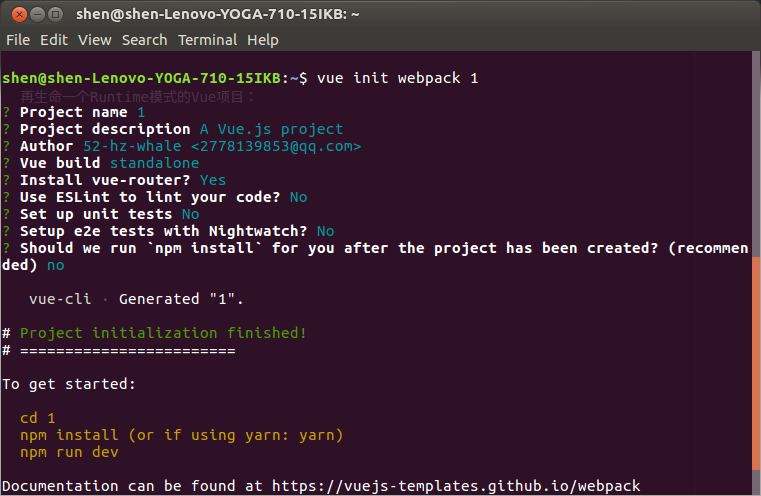Open the Edit menu
The width and height of the screenshot is (761, 496).
tap(54, 40)
